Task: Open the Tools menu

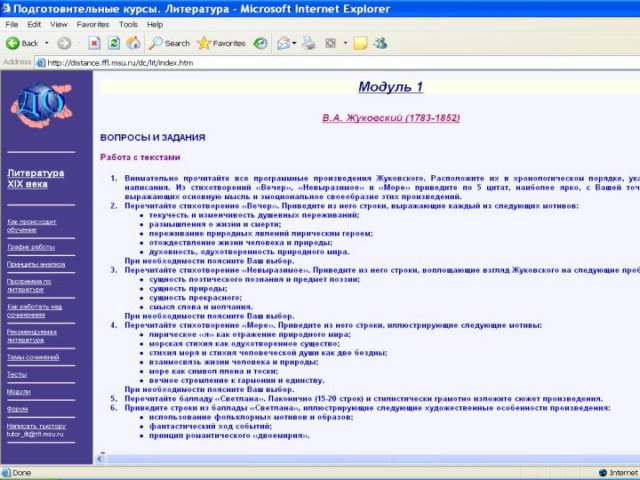Action: click(x=128, y=24)
